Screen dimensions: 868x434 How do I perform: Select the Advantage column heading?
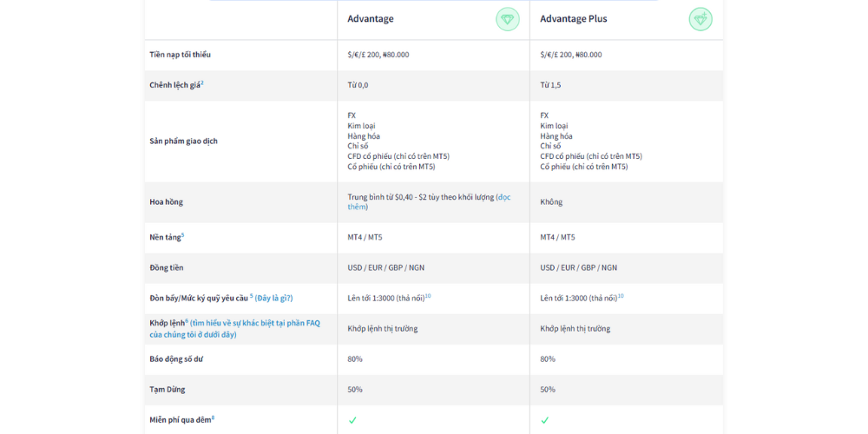(x=371, y=19)
